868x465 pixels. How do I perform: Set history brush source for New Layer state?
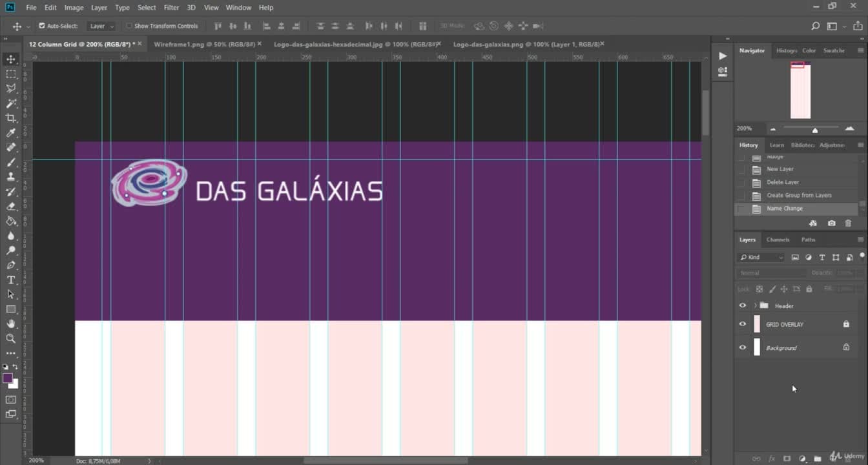pyautogui.click(x=741, y=169)
